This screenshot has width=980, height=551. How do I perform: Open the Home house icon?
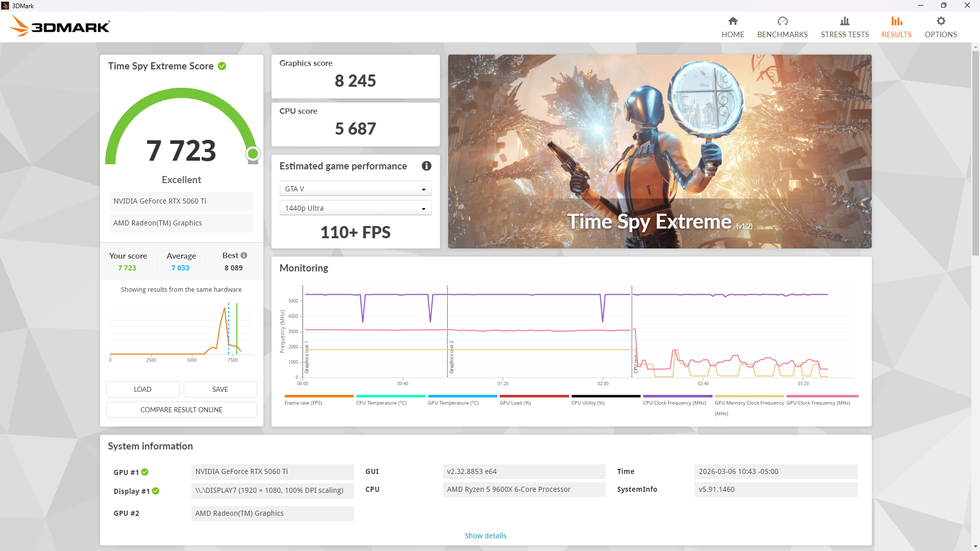[x=733, y=21]
